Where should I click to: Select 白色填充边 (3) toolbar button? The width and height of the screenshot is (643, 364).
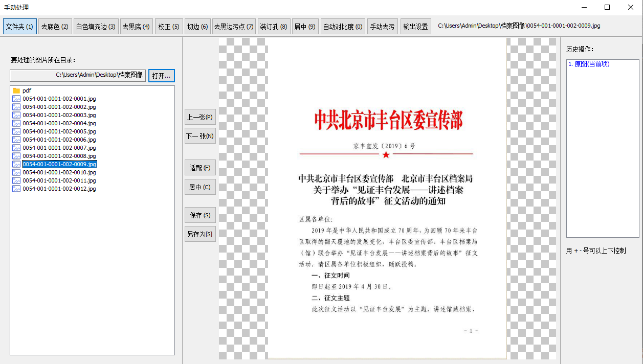(96, 27)
